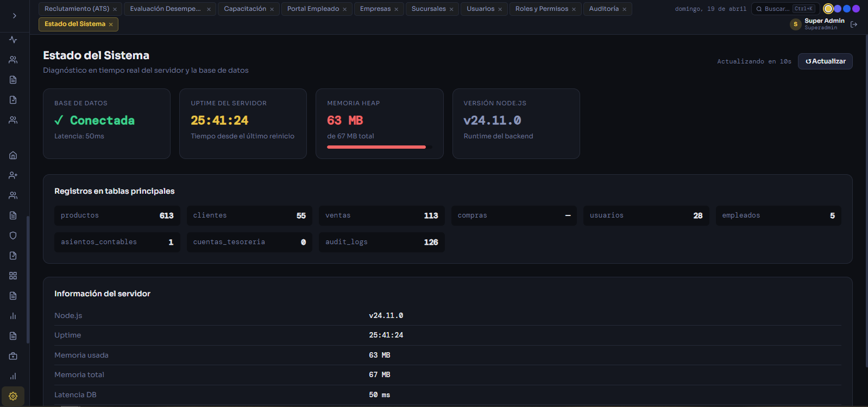
Task: Click the activity pulse icon in sidebar
Action: (13, 40)
